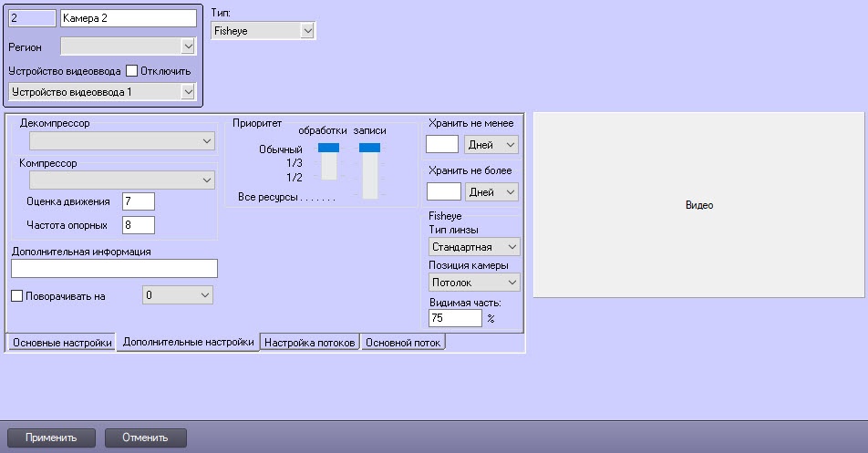868x453 pixels.
Task: Expand the Устройство видеоввода 1 dropdown
Action: tap(101, 91)
